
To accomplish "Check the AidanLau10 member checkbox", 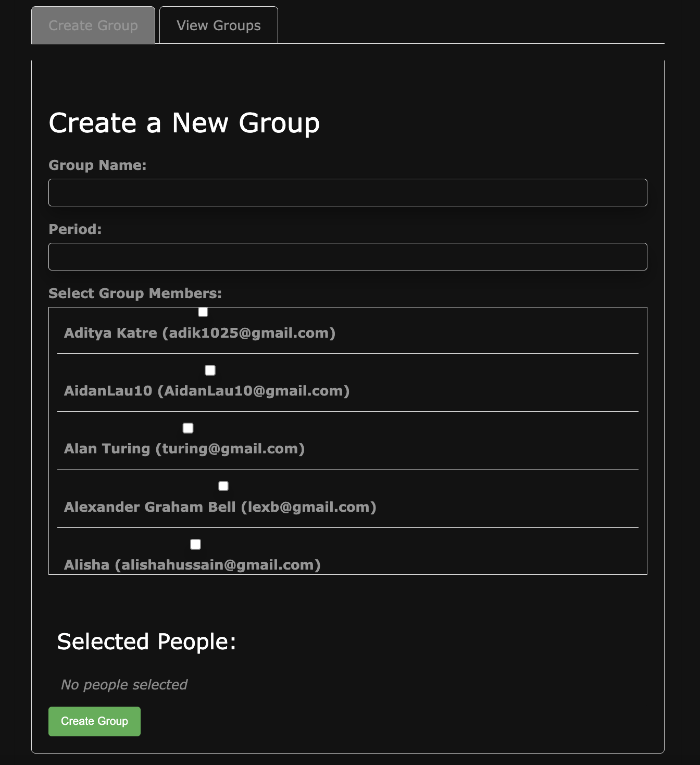I will [x=210, y=370].
